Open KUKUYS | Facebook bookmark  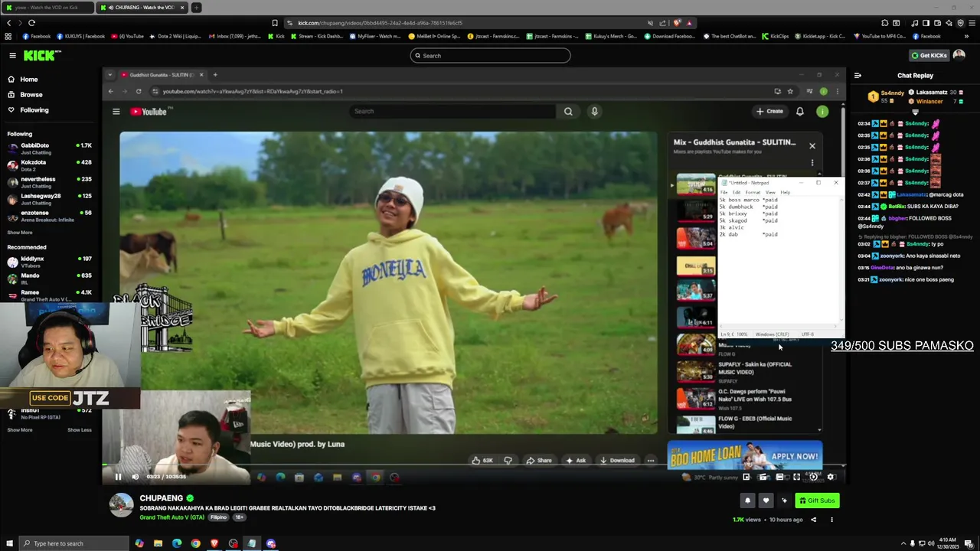pyautogui.click(x=80, y=36)
